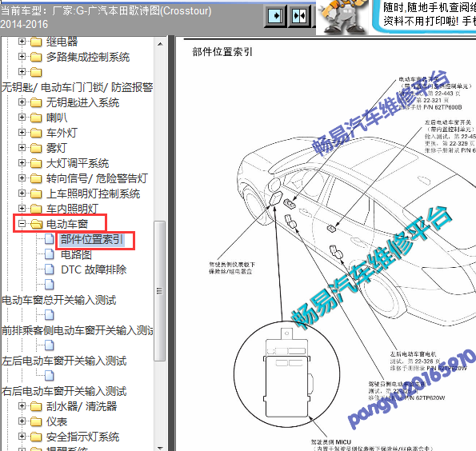The height and width of the screenshot is (451, 476).
Task: Open the DTC 故障排除 tree item
Action: pos(94,269)
